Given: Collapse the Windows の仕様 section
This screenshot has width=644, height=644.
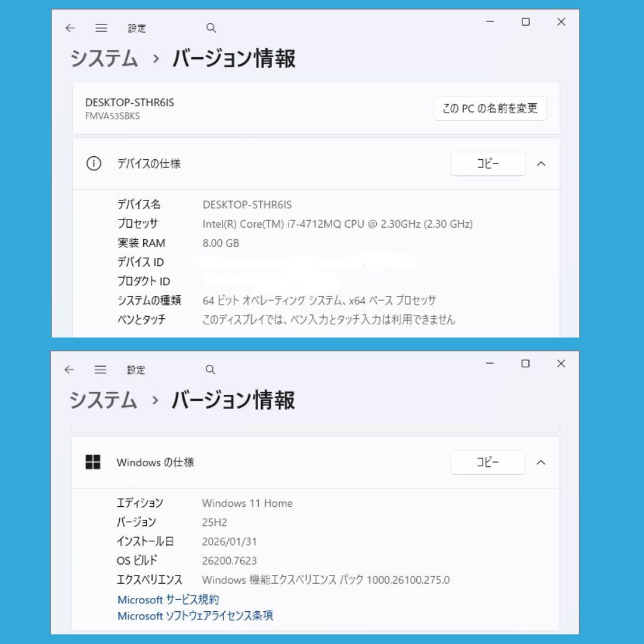Looking at the screenshot, I should [x=541, y=462].
